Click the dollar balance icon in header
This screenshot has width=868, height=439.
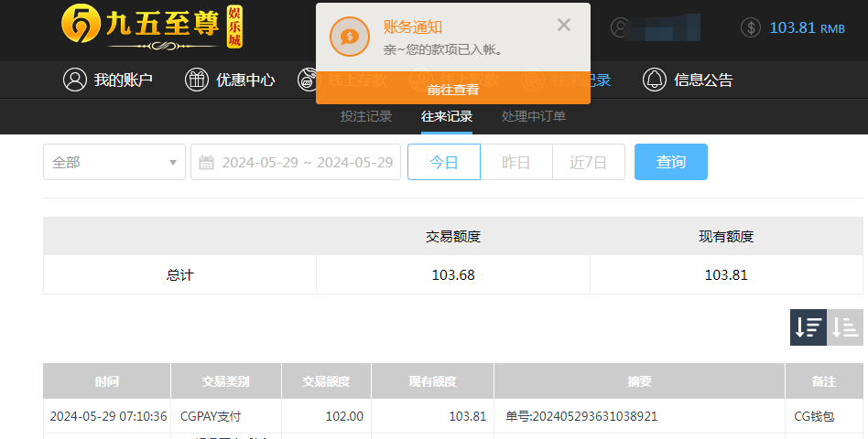(x=751, y=27)
